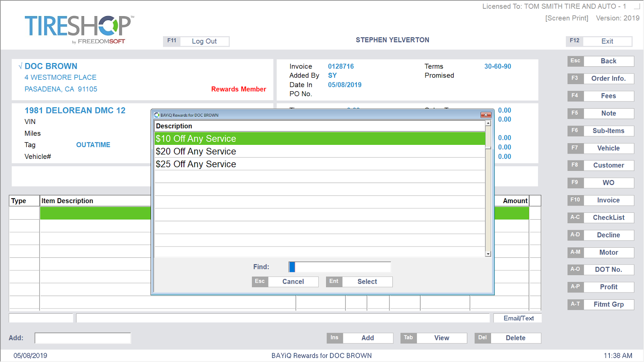
Task: Click the 1981 DELOREAN DMC 12 vehicle
Action: 75,110
